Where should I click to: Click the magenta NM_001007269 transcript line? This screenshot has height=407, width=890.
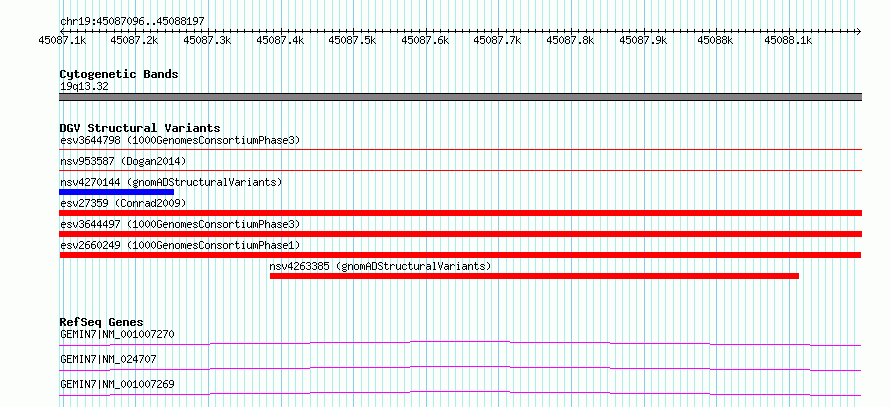[x=461, y=393]
